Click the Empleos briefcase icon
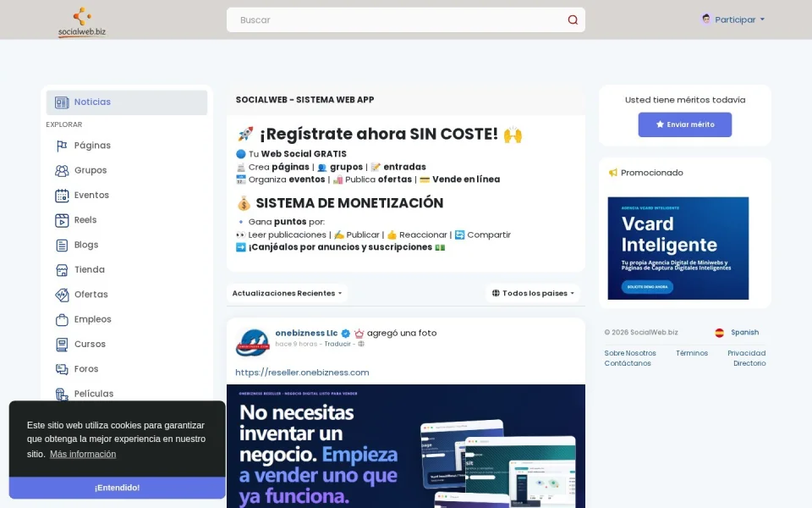The width and height of the screenshot is (812, 508). (62, 320)
